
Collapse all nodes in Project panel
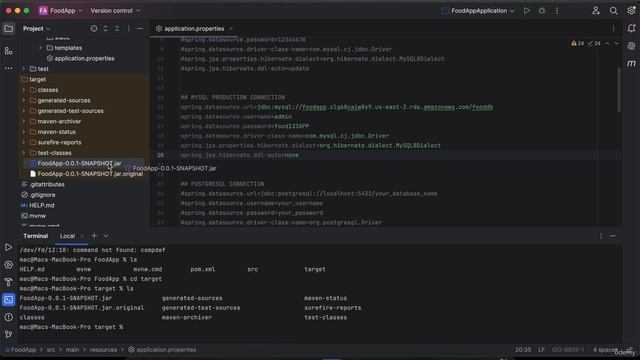click(117, 29)
